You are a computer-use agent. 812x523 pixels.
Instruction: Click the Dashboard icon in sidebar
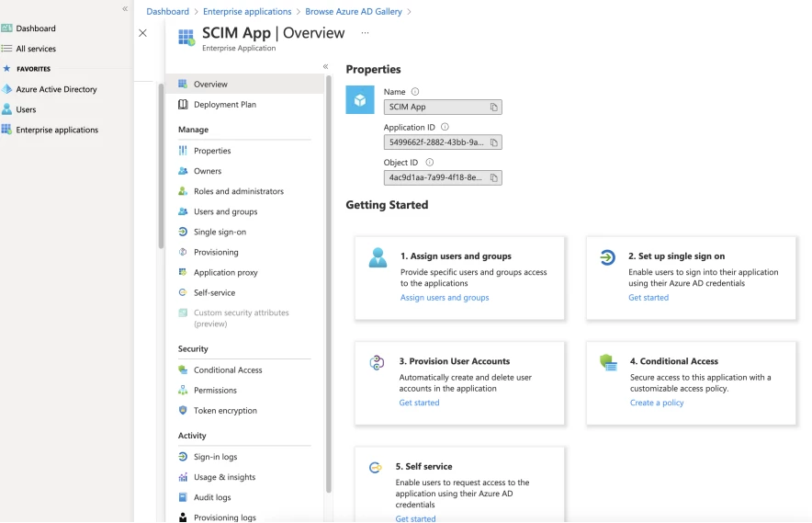pyautogui.click(x=6, y=28)
